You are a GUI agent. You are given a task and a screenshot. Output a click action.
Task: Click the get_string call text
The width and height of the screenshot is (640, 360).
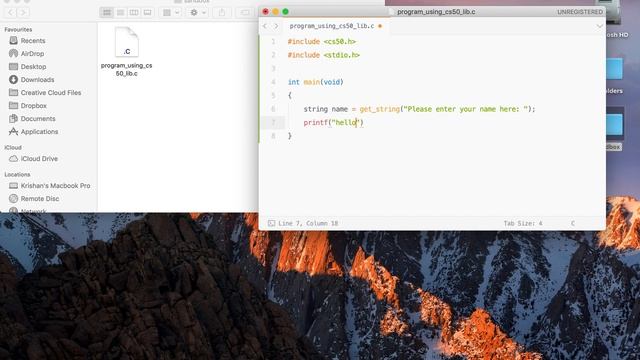point(380,109)
